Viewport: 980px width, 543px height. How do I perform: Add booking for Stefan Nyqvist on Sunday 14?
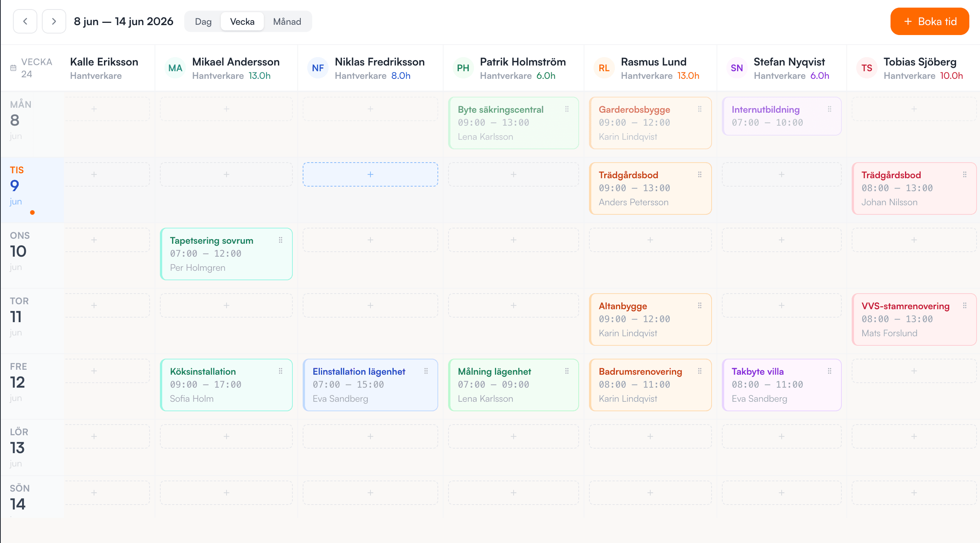(x=782, y=493)
